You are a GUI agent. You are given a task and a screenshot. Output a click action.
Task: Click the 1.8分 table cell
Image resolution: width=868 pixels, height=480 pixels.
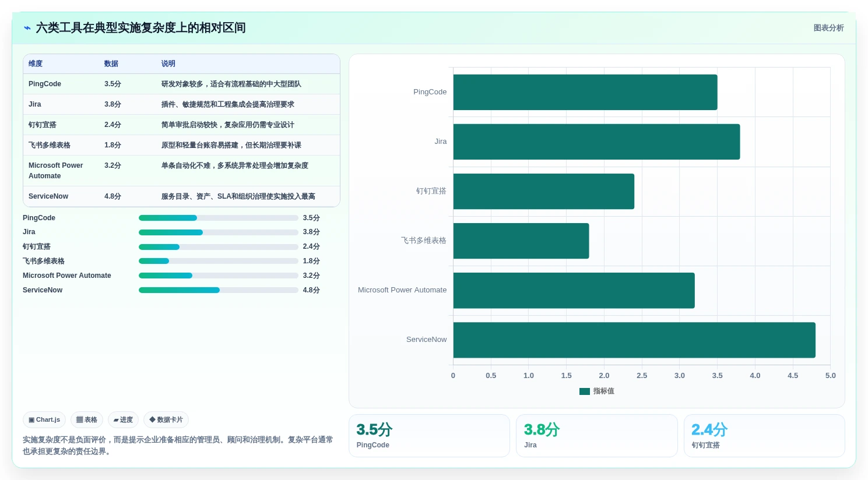point(113,145)
